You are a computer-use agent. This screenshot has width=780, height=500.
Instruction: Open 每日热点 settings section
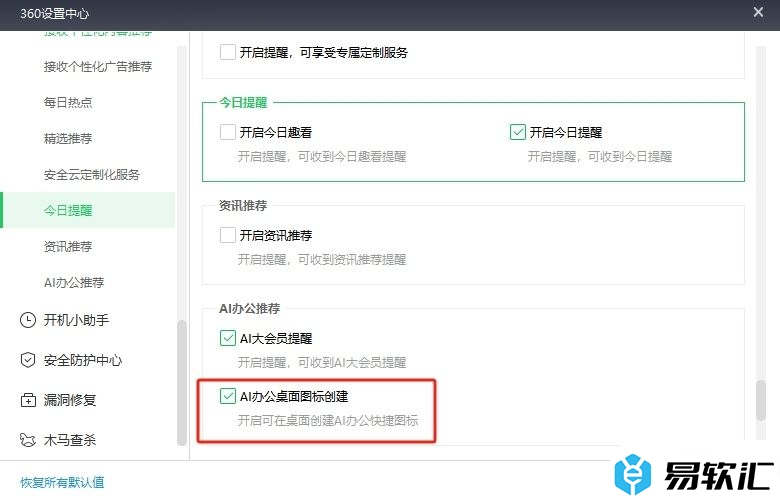tap(68, 102)
